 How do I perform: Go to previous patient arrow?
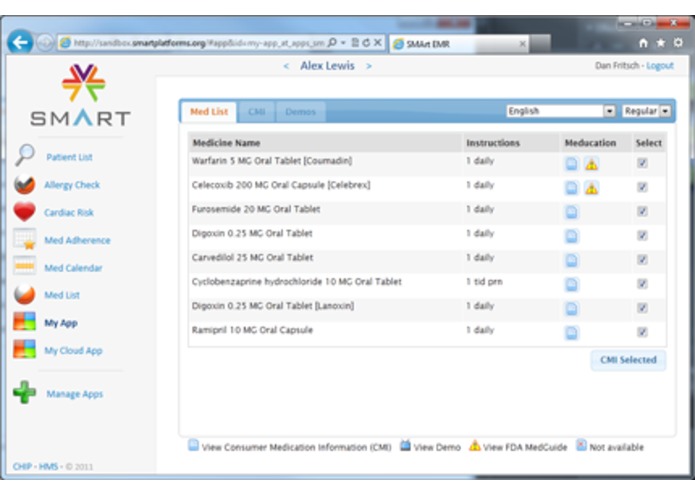(286, 66)
